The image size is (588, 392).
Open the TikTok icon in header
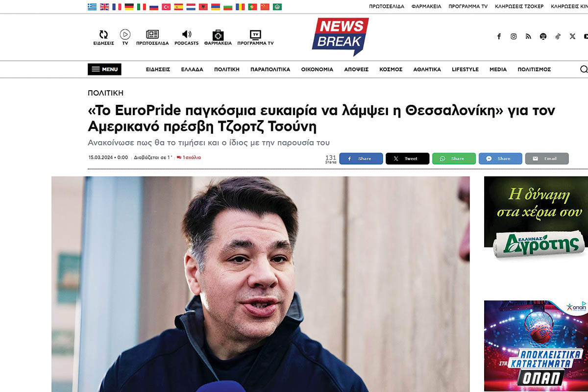558,36
